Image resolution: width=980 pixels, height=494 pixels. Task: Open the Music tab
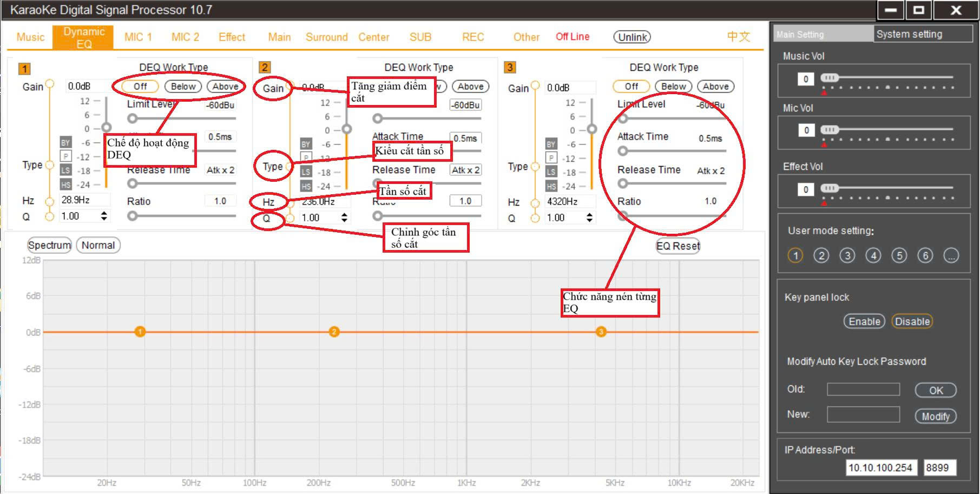(x=30, y=37)
